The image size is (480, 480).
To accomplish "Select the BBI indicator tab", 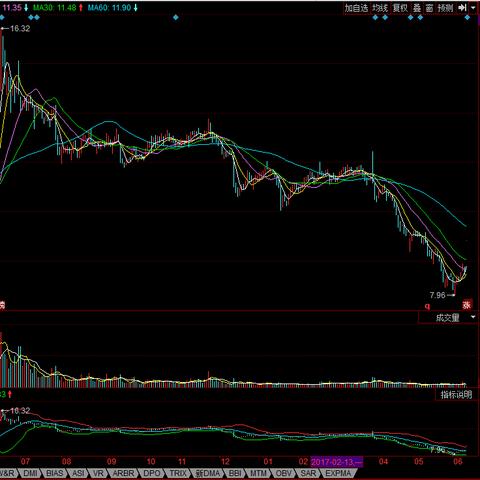I will [x=235, y=473].
